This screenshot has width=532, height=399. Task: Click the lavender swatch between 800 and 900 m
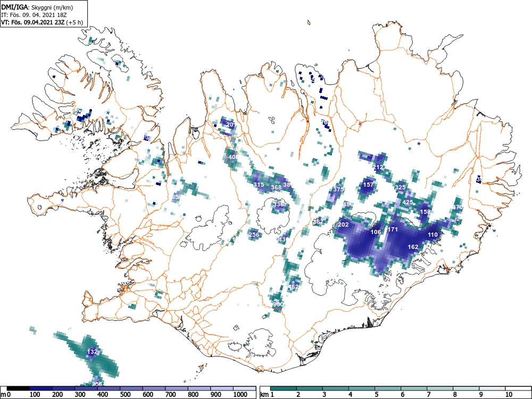pyautogui.click(x=199, y=388)
